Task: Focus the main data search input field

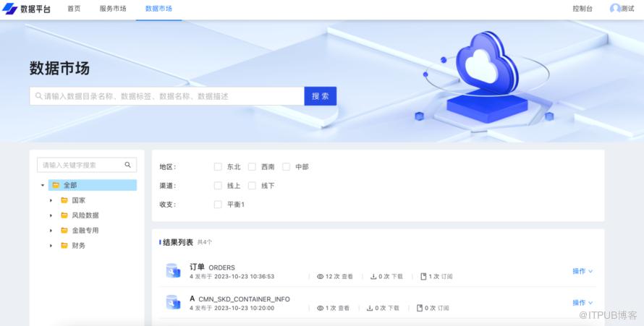Action: point(166,96)
